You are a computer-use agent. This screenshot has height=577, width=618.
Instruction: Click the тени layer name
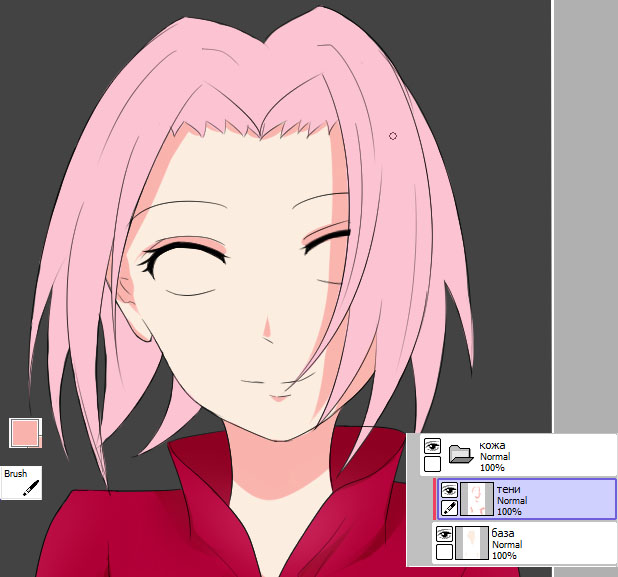(x=508, y=489)
